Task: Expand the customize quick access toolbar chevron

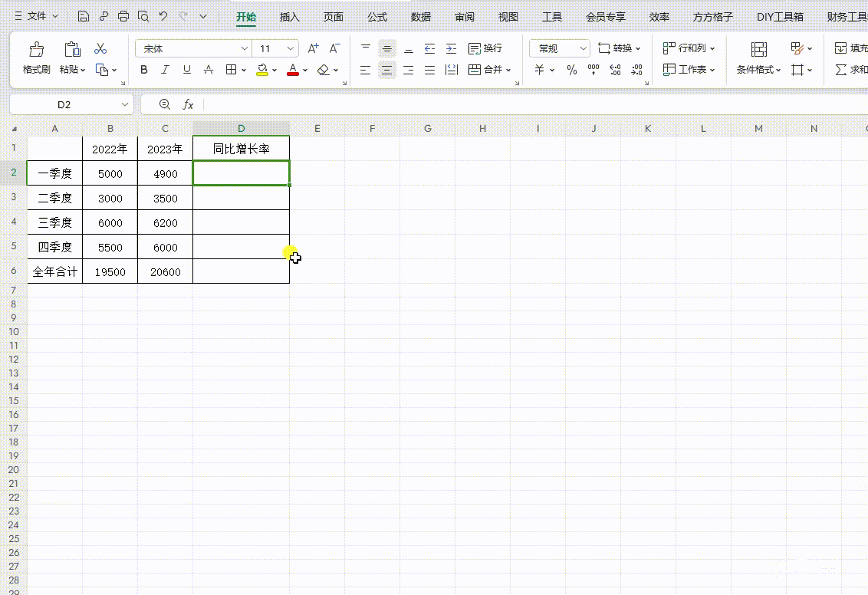Action: (x=203, y=17)
